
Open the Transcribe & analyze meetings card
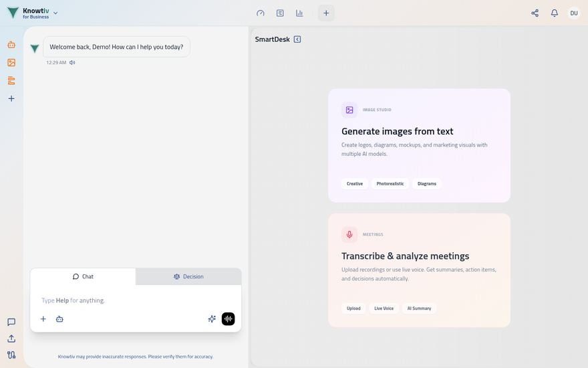pos(419,270)
